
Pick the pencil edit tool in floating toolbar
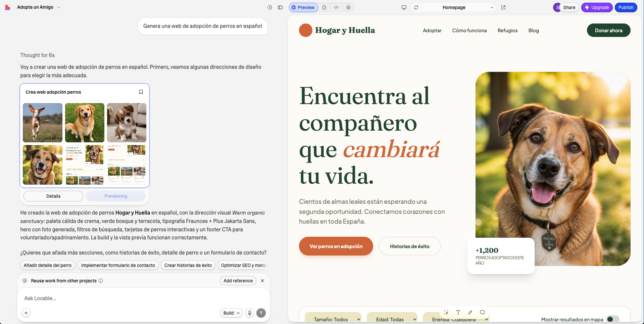470,312
